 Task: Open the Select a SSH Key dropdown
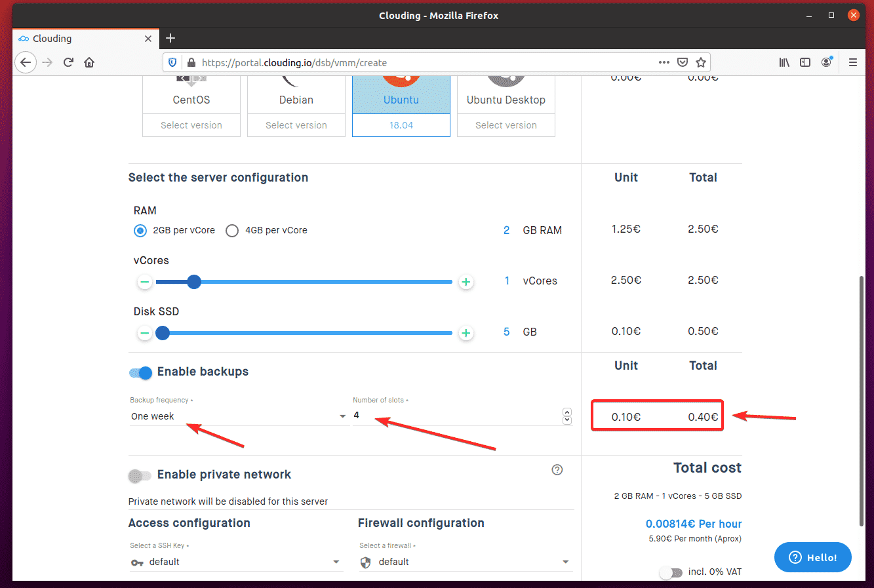pos(236,562)
